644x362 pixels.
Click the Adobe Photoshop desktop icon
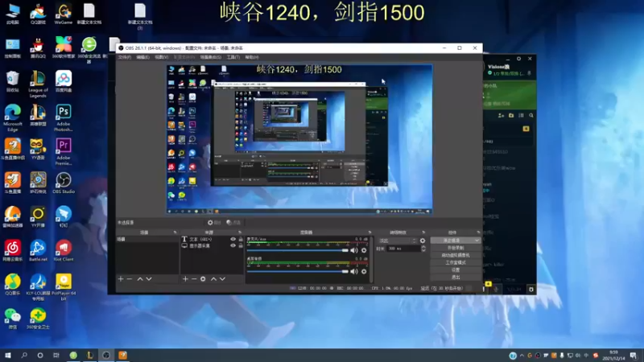coord(64,118)
